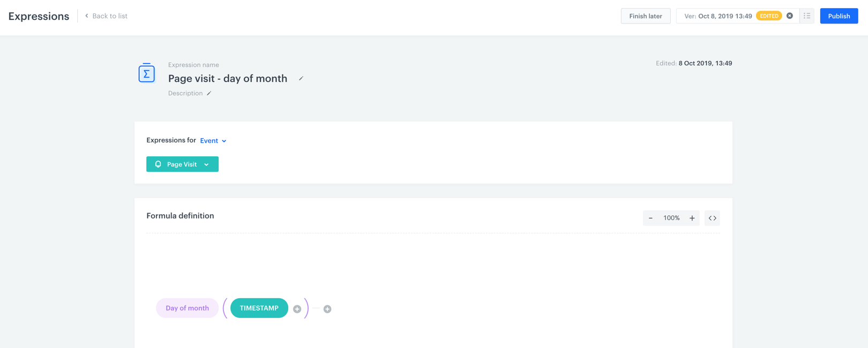Select the TIMESTAMP attribute pill
Viewport: 868px width, 348px height.
click(259, 308)
